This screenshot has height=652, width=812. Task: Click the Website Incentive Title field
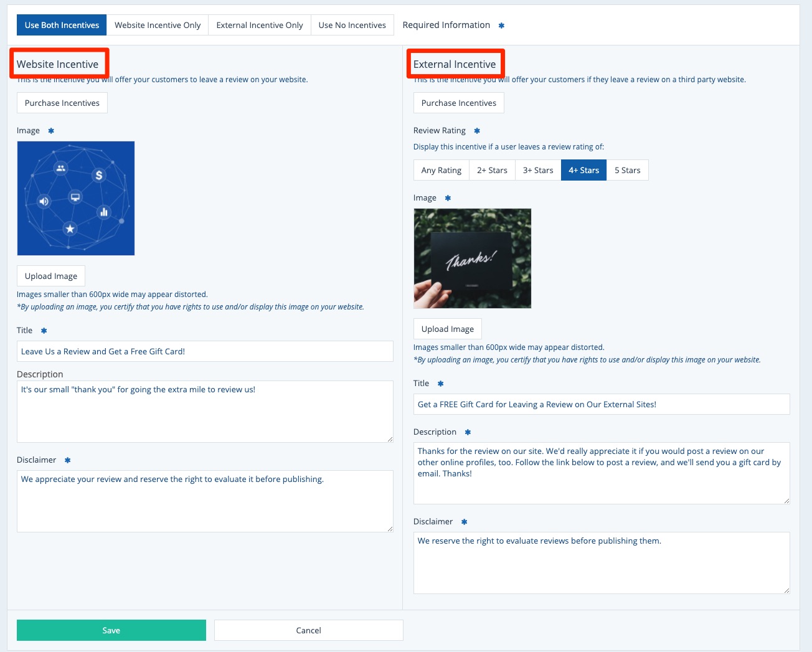[205, 352]
